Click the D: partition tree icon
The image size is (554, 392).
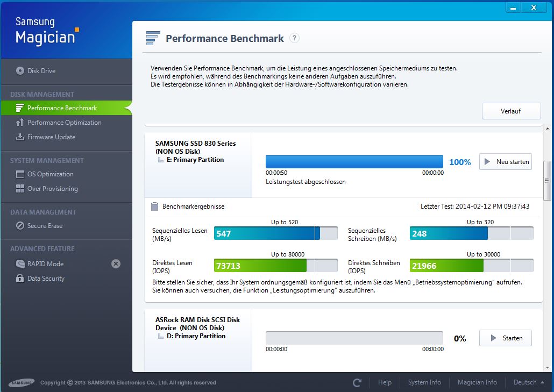(161, 336)
